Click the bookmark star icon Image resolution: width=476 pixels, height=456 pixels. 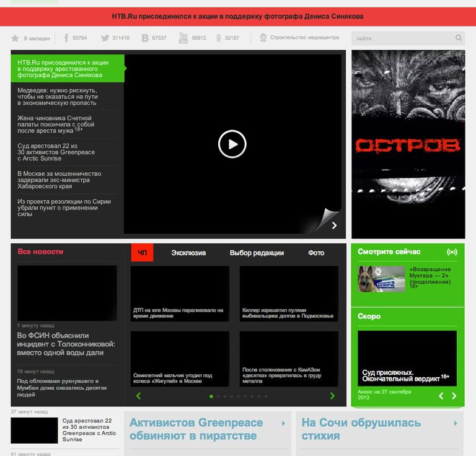[x=15, y=38]
